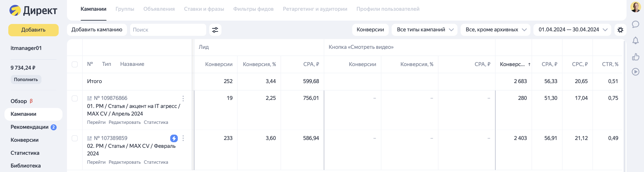Viewport: 644px width, 172px height.
Task: Open the chat messages icon
Action: [635, 24]
